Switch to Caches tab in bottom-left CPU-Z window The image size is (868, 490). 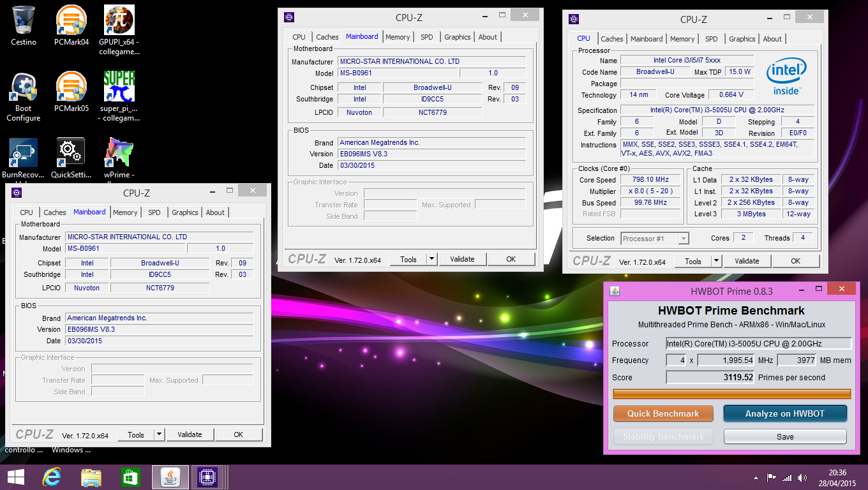(54, 212)
